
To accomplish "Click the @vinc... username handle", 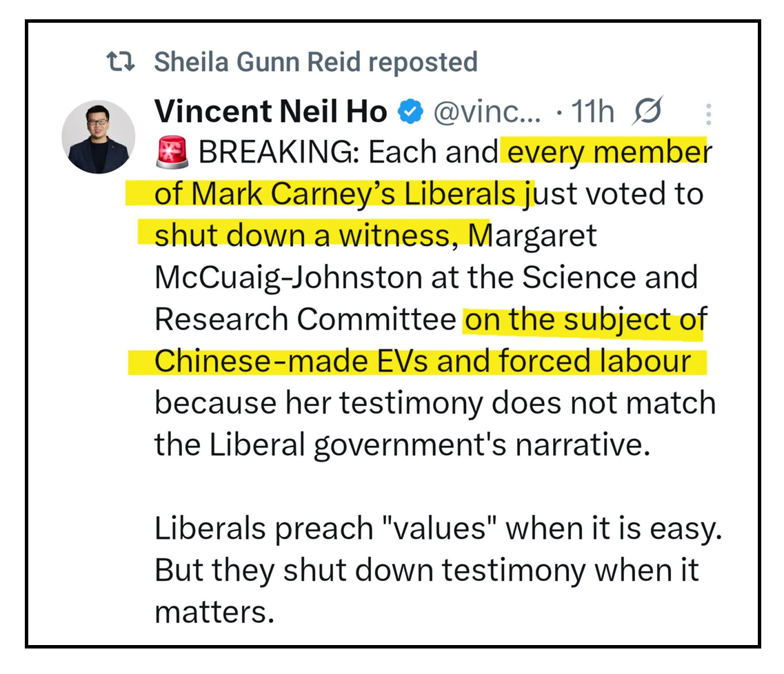I will tap(486, 112).
